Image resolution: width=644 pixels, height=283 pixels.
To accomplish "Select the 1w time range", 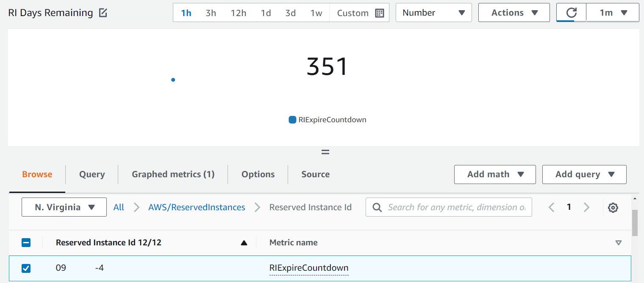I will [315, 13].
